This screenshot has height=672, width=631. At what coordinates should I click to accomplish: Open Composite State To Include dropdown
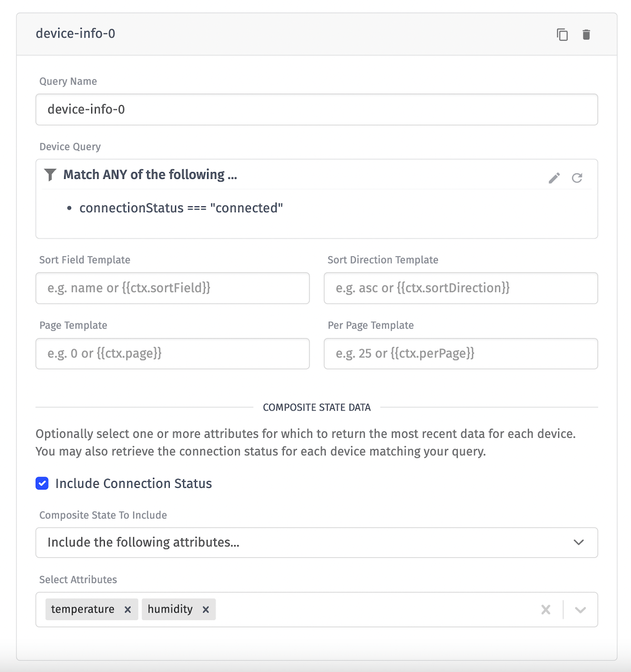coord(317,543)
